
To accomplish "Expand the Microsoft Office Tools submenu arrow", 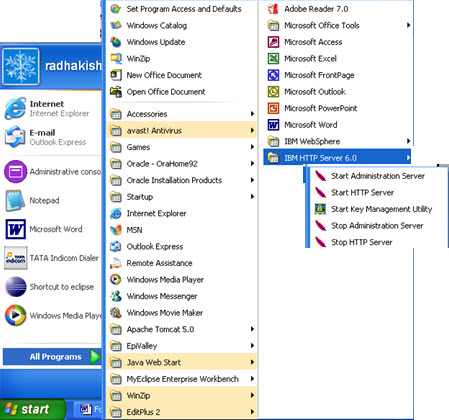I will tap(408, 25).
